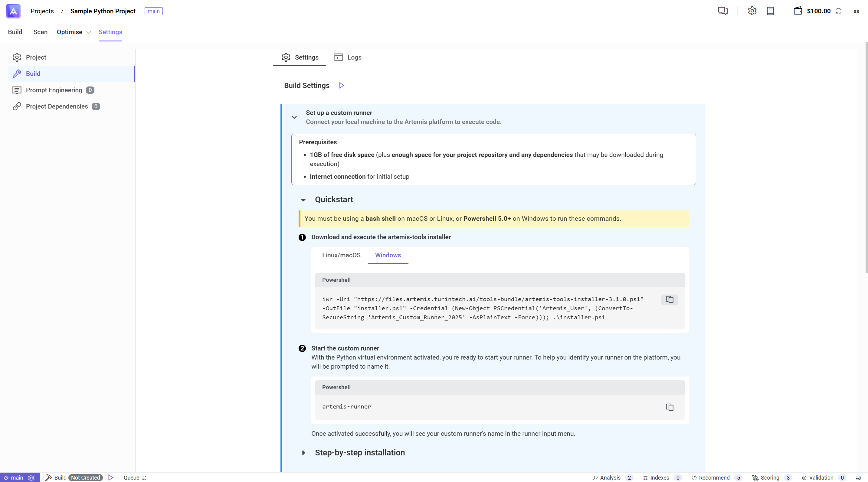Open the settings gear in the top bar
Image resolution: width=868 pixels, height=482 pixels.
[752, 11]
